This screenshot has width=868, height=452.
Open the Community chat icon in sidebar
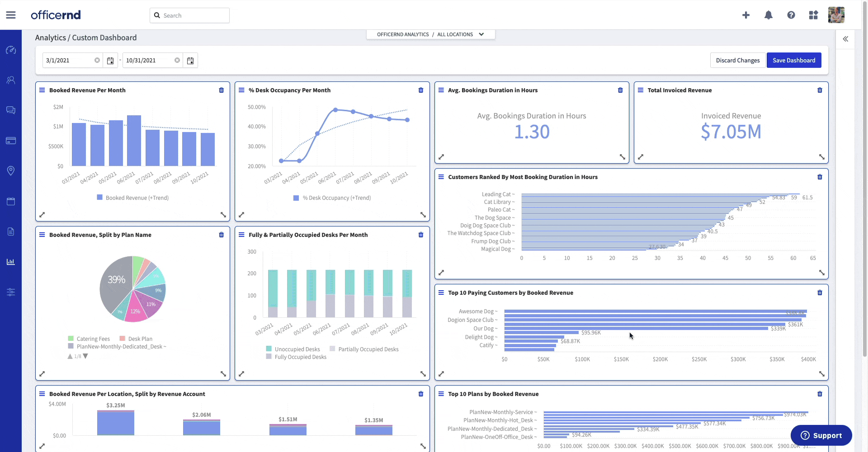click(x=11, y=110)
